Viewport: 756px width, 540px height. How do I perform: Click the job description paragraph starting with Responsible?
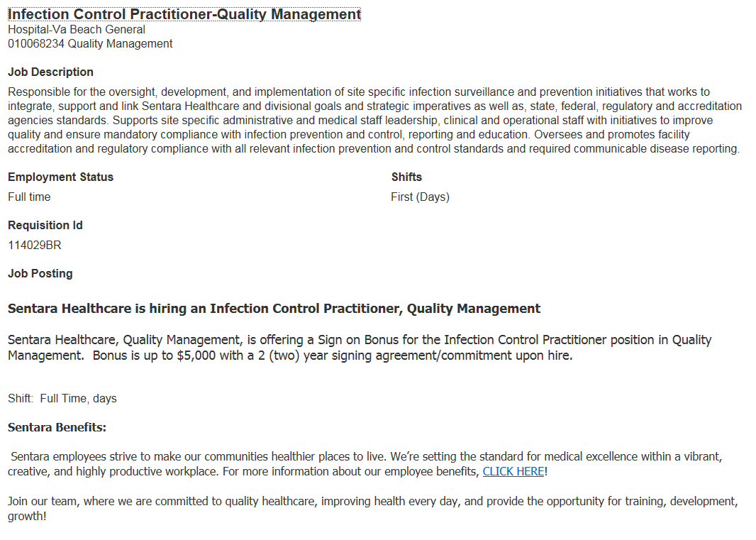(x=374, y=121)
